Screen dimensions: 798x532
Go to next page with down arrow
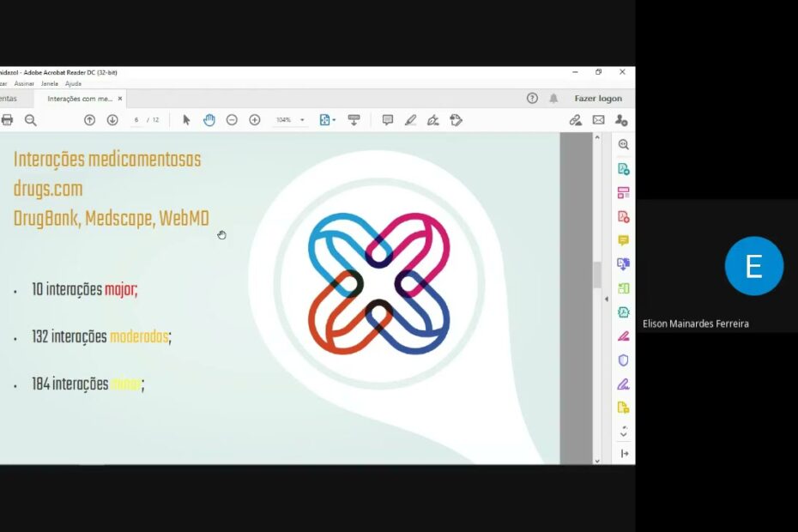(112, 120)
